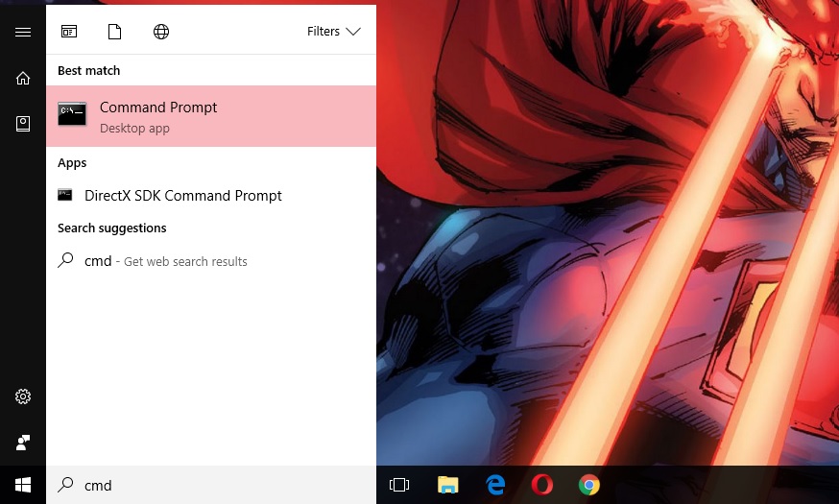Launch DirectX SDK Command Prompt
839x504 pixels.
[x=211, y=195]
